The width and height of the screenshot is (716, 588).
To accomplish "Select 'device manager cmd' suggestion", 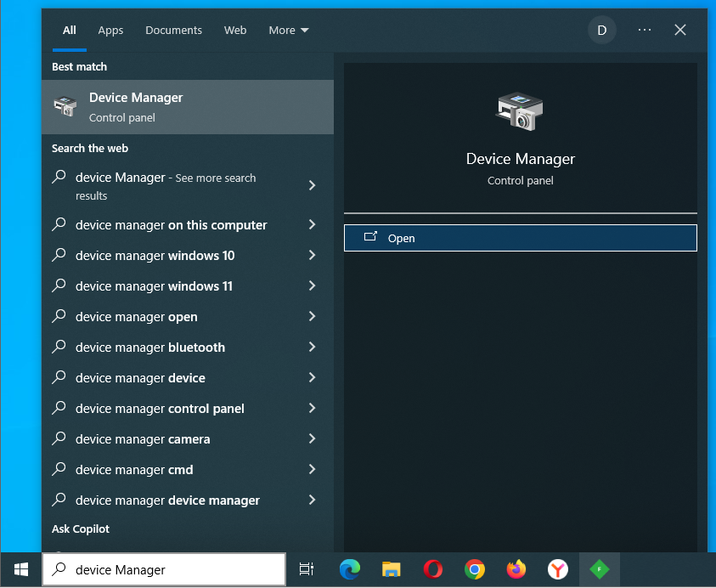I will [x=187, y=470].
